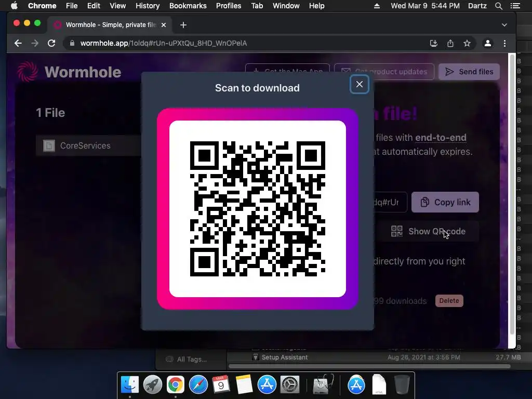This screenshot has width=532, height=399.
Task: Click the share page icon
Action: coord(450,43)
